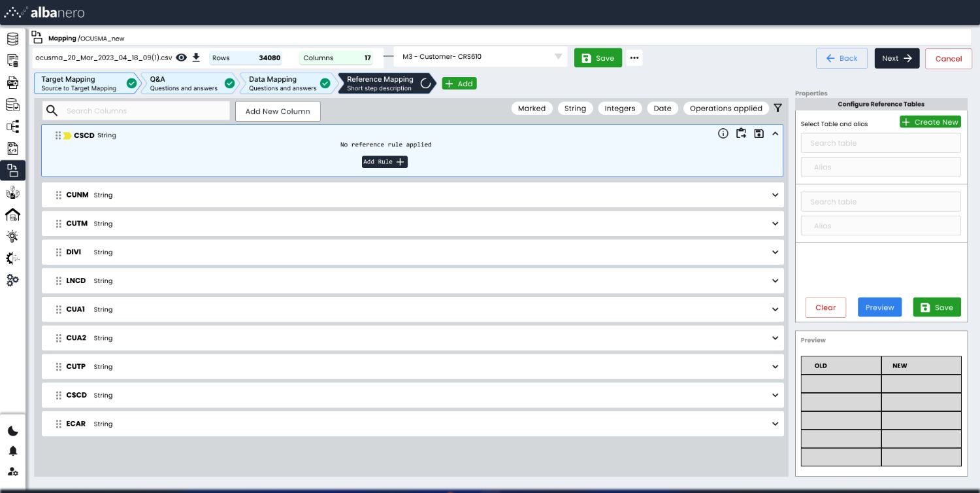Click into Search Columns field
980x493 pixels.
(x=136, y=110)
